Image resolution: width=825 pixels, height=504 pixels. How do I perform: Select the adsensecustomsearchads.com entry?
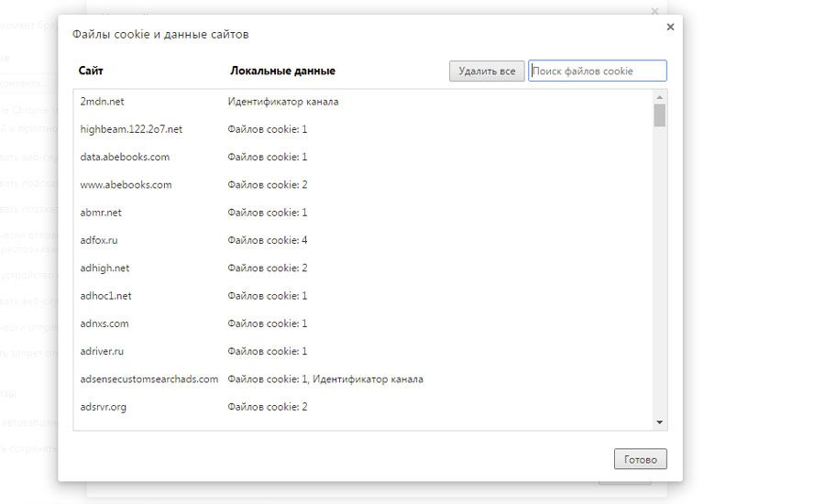click(149, 379)
